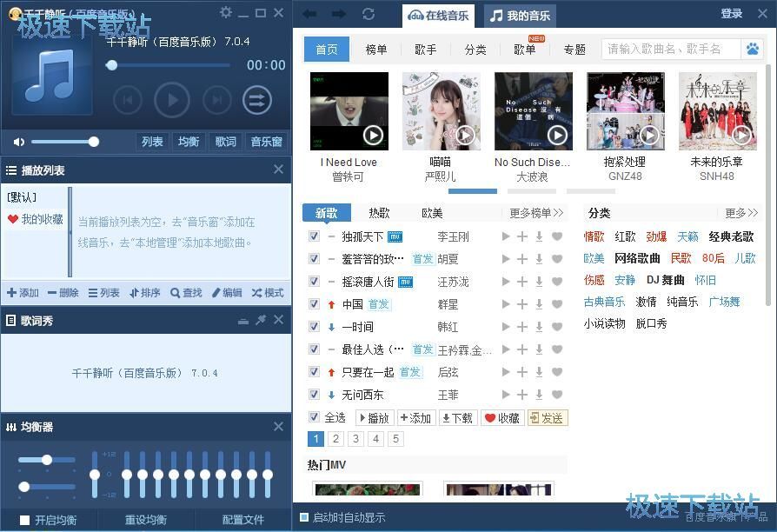Favorite the song 只要在一起
Screen dimensions: 777x532
point(557,372)
